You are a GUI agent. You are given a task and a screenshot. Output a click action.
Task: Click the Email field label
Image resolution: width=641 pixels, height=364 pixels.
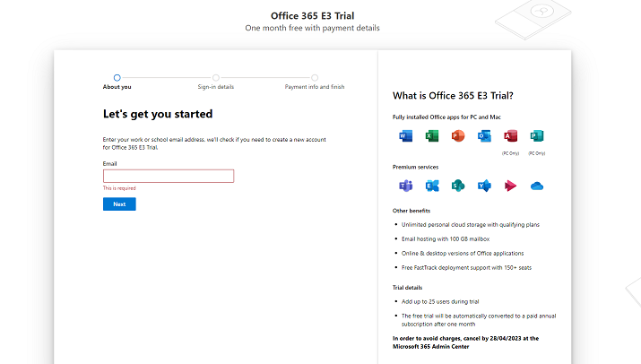(x=109, y=163)
